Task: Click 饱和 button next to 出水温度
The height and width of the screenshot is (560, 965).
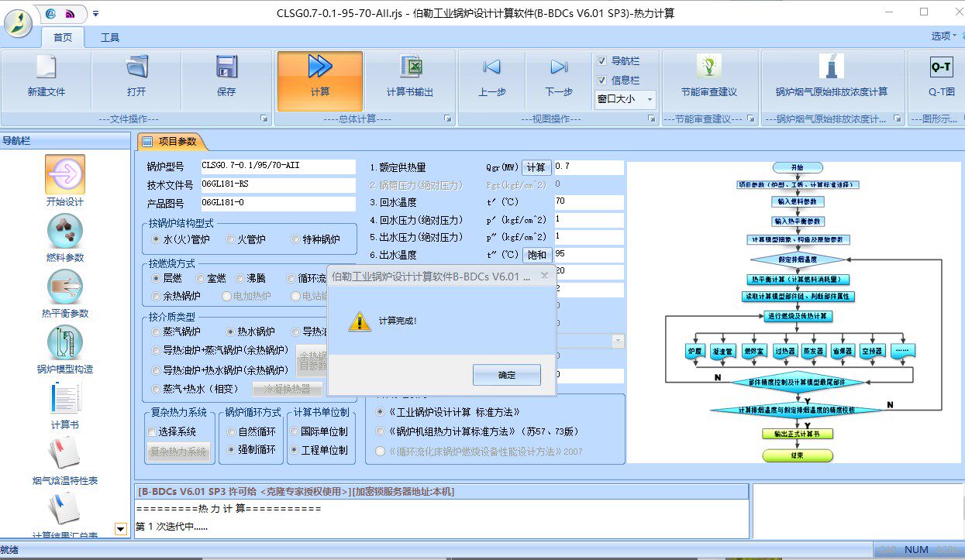Action: (x=536, y=255)
